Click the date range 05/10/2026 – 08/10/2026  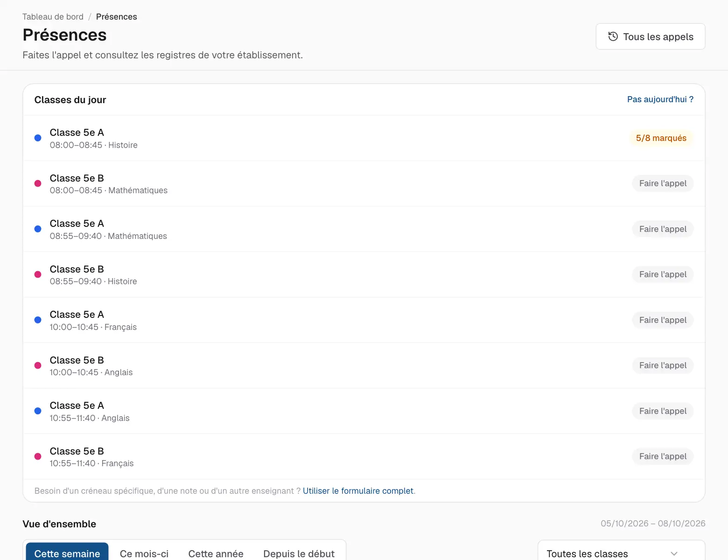tap(653, 524)
